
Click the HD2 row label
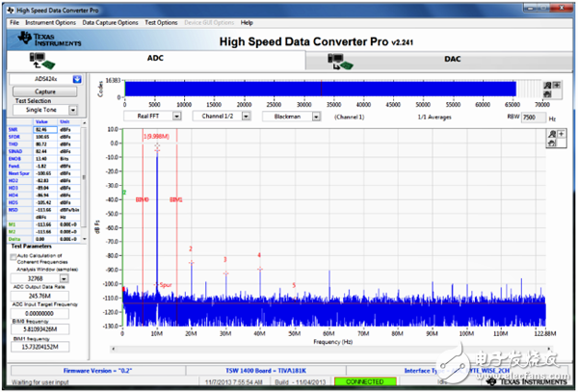coord(13,181)
